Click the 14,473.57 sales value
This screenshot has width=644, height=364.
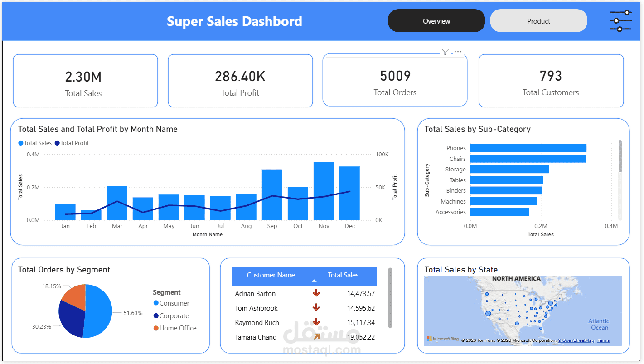pos(361,294)
